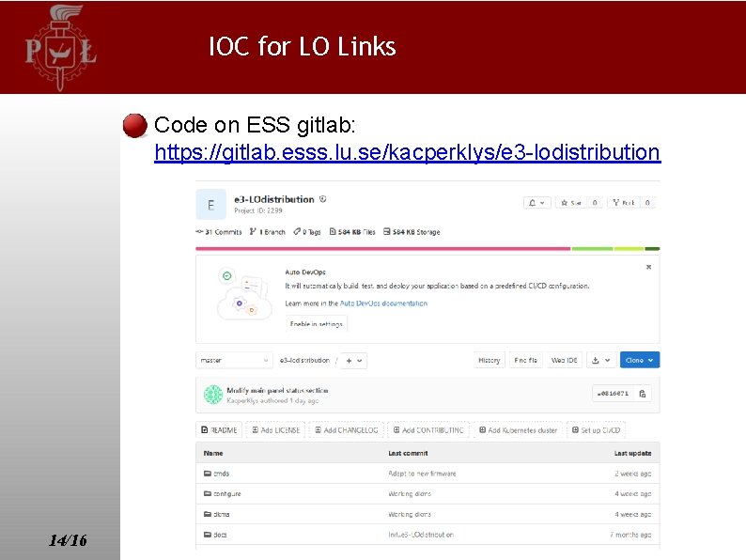The width and height of the screenshot is (746, 560).
Task: Open commit Modify main panel status section
Action: (x=277, y=390)
